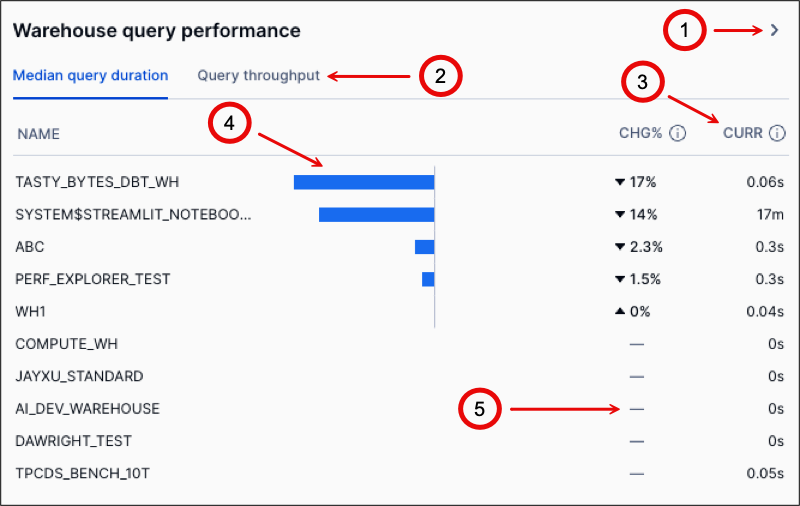Sort by the NAME column header

point(39,133)
